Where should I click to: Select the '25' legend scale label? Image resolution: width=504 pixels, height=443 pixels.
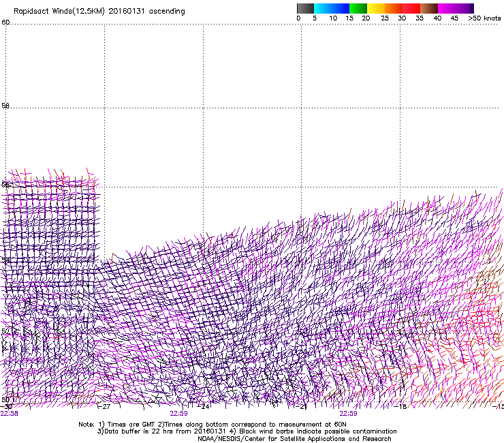click(385, 18)
